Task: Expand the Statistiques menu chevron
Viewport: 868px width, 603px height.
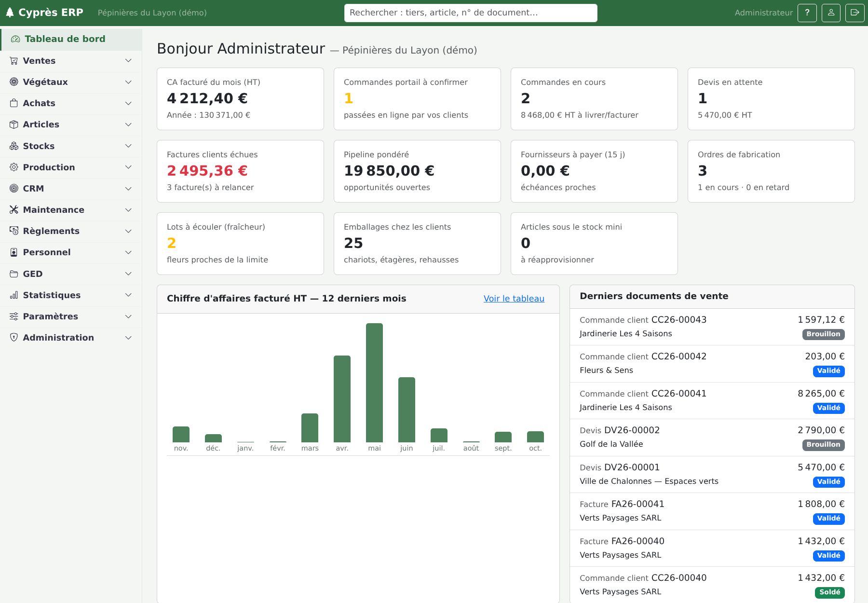Action: point(128,295)
